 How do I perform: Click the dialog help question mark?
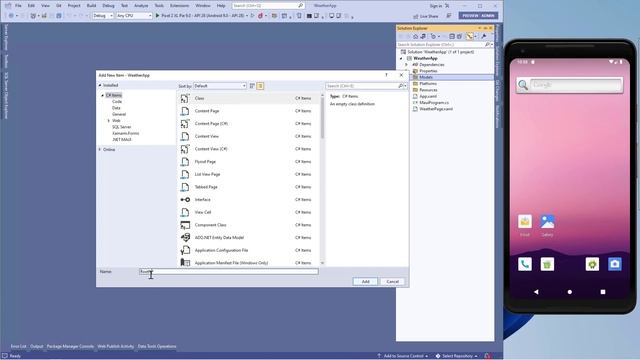[x=386, y=75]
